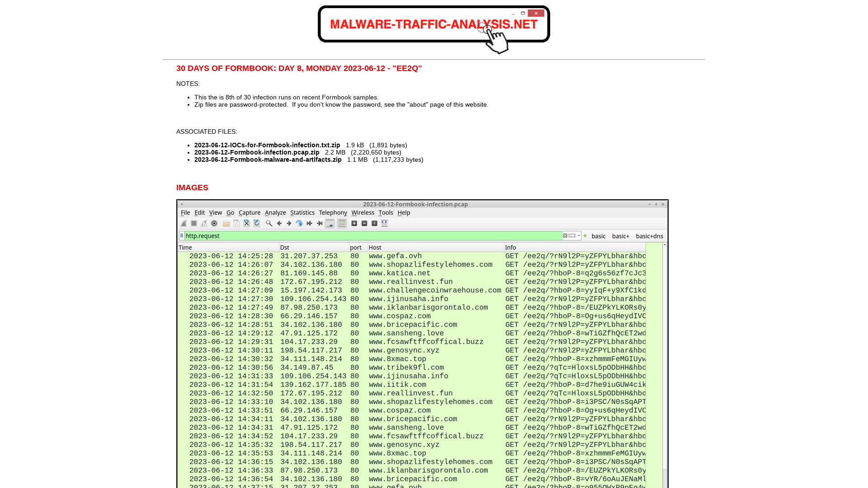This screenshot has width=868, height=488.
Task: Click the Normal size zoom icon
Action: point(374,224)
